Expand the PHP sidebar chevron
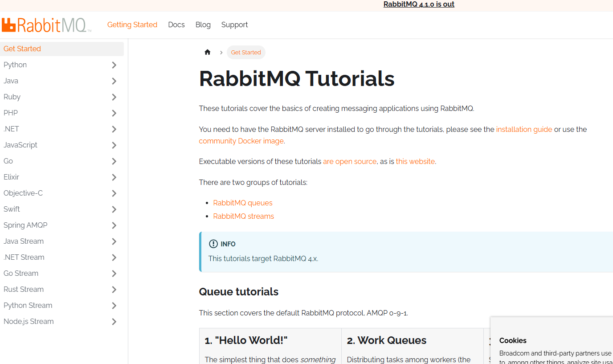613x364 pixels. pyautogui.click(x=114, y=113)
